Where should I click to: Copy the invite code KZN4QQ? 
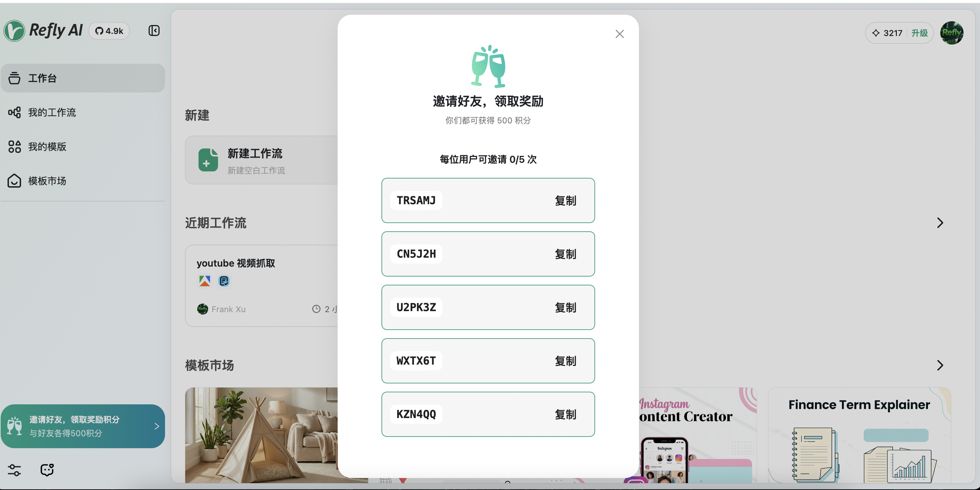[565, 414]
